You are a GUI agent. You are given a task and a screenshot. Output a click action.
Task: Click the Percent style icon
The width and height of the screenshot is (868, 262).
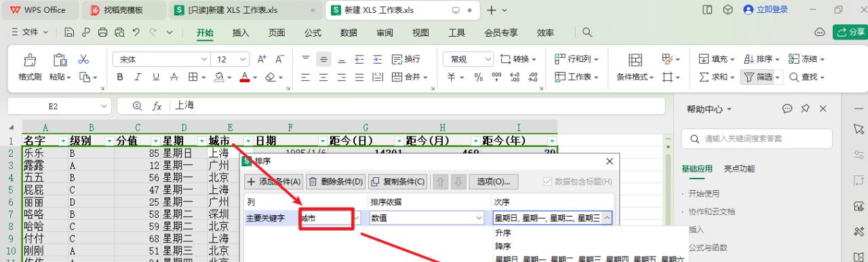coord(478,77)
